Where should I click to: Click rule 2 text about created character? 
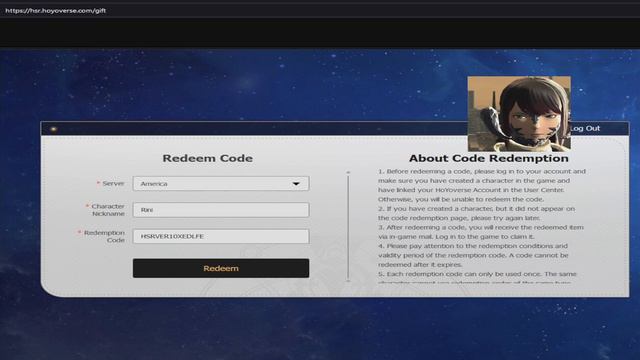point(476,213)
